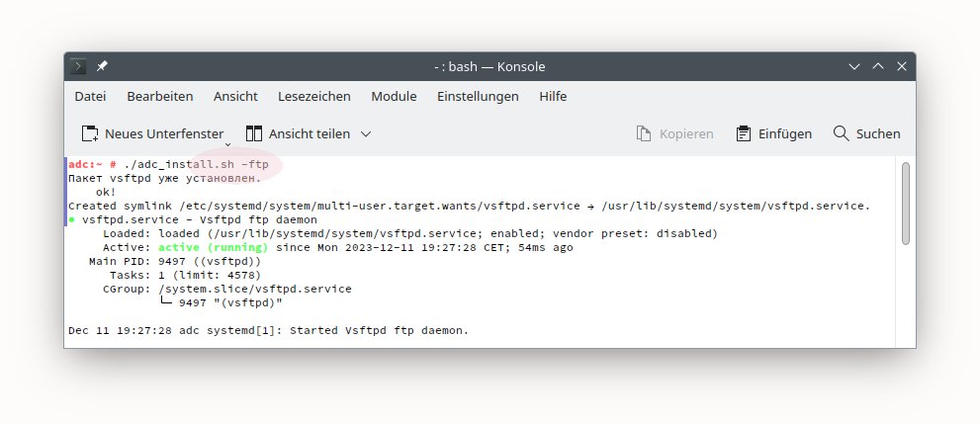Click the terminal vertical scrollbar handle

(x=905, y=203)
